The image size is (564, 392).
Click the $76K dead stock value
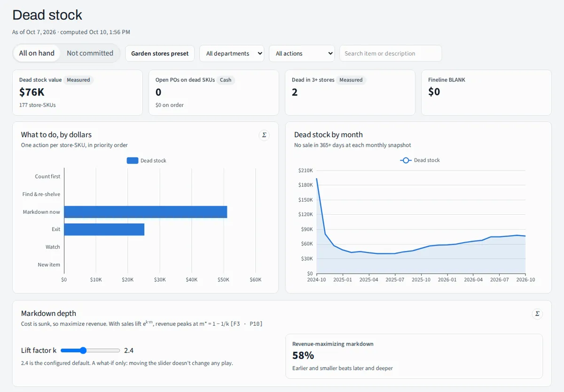pyautogui.click(x=32, y=92)
